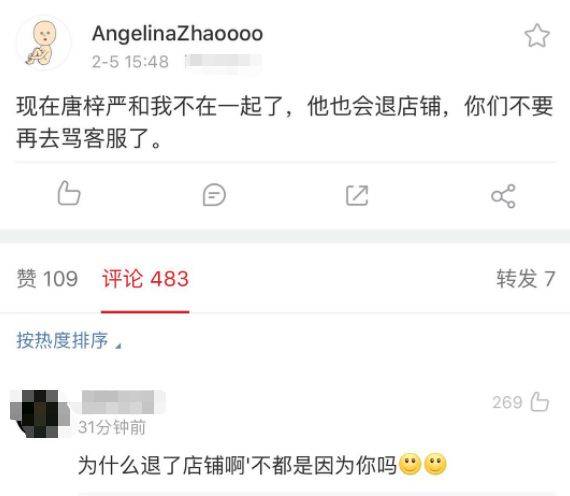Tap the small triangle beside 按热度排序
The image size is (570, 496).
[118, 345]
